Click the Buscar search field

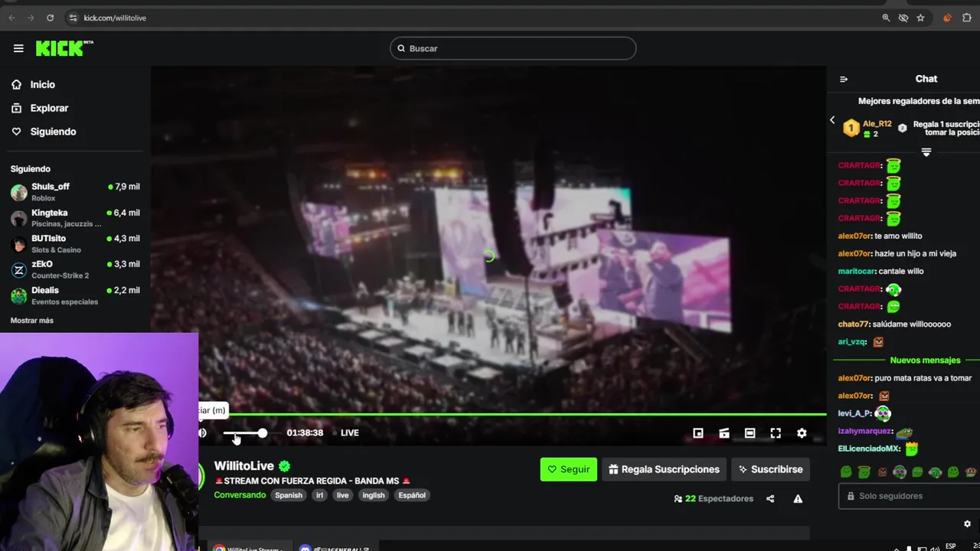(x=513, y=48)
